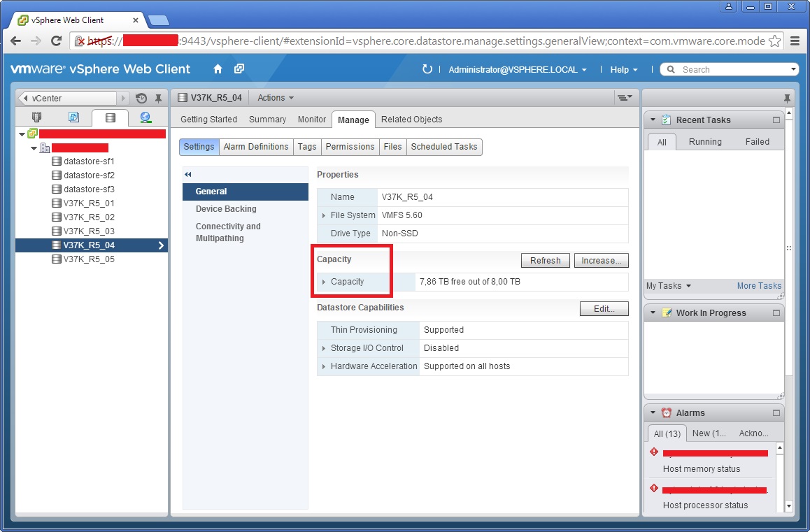Open search options dropdown arrow
This screenshot has width=810, height=532.
[793, 69]
